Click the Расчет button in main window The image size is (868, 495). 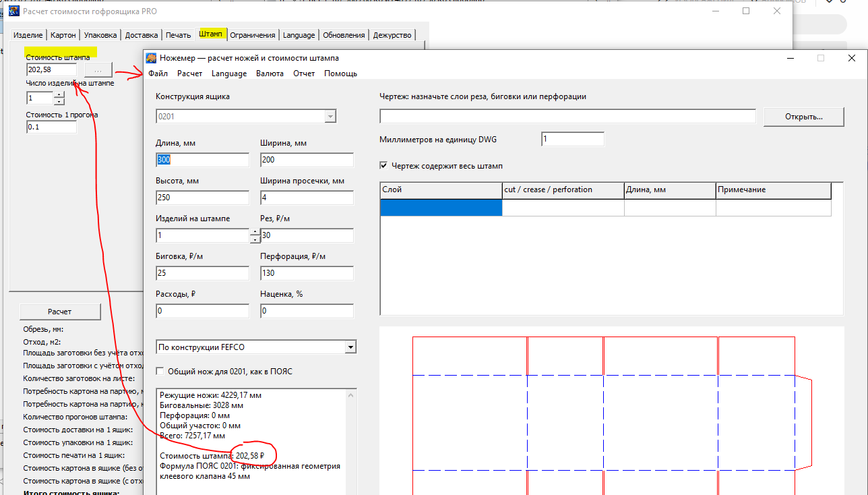60,312
